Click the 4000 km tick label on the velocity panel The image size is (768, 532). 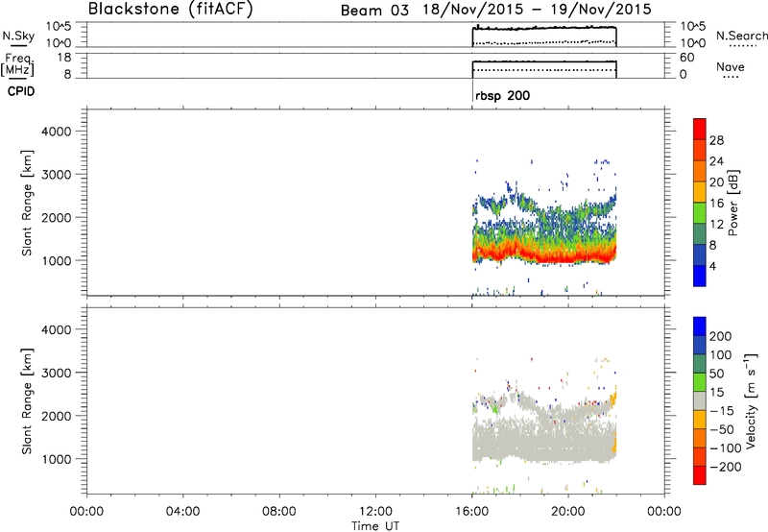pyautogui.click(x=57, y=329)
